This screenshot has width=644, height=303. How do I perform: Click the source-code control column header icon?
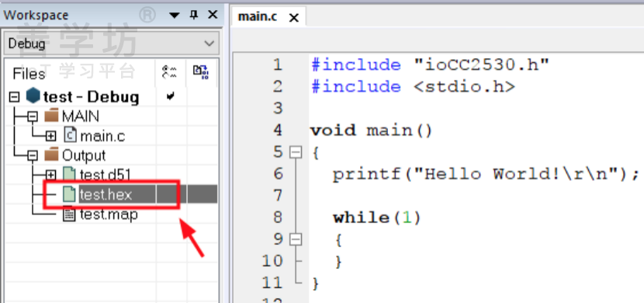(x=201, y=72)
